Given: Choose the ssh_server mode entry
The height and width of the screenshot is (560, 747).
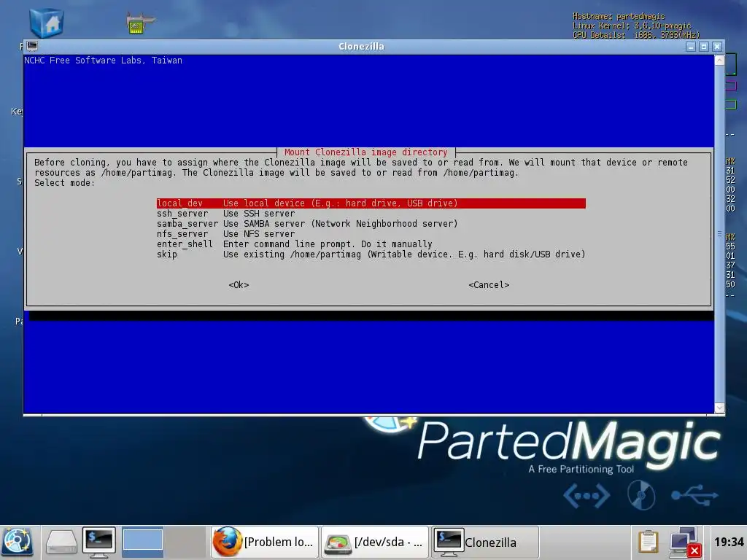Looking at the screenshot, I should [226, 214].
